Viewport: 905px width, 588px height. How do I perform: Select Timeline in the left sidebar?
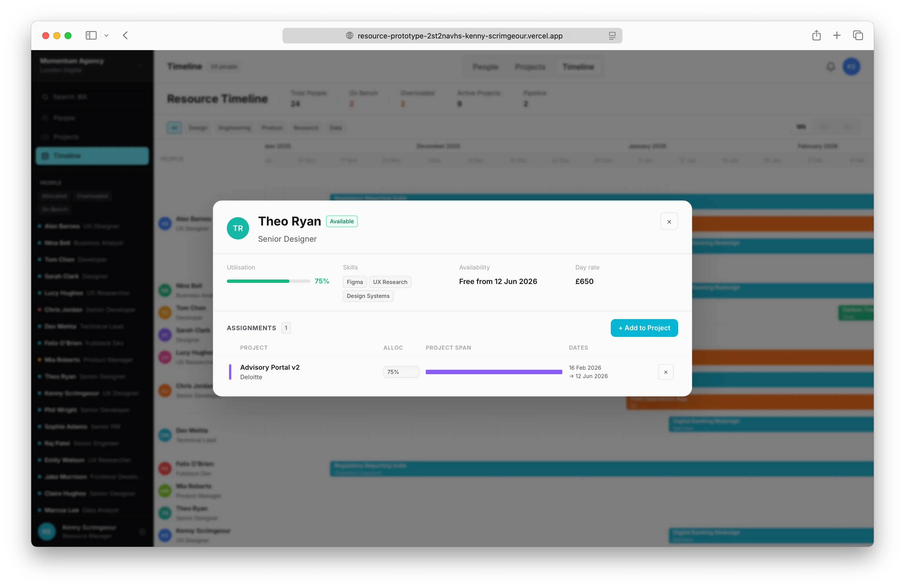(92, 156)
